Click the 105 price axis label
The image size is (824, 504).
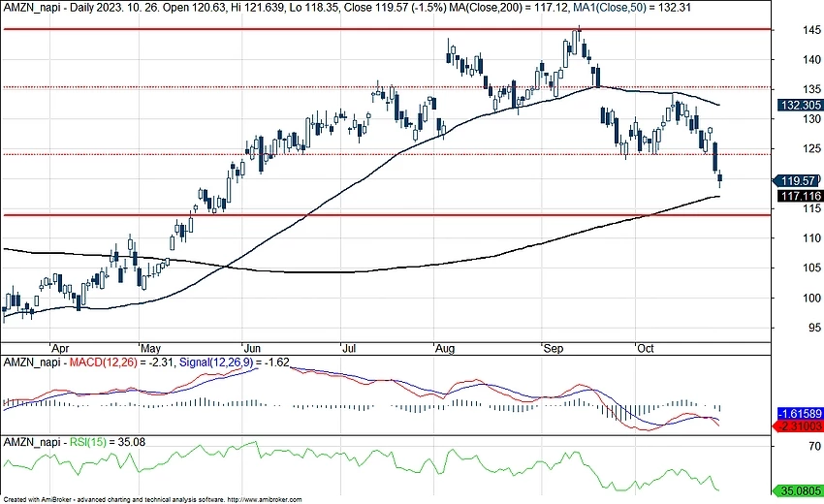(811, 268)
